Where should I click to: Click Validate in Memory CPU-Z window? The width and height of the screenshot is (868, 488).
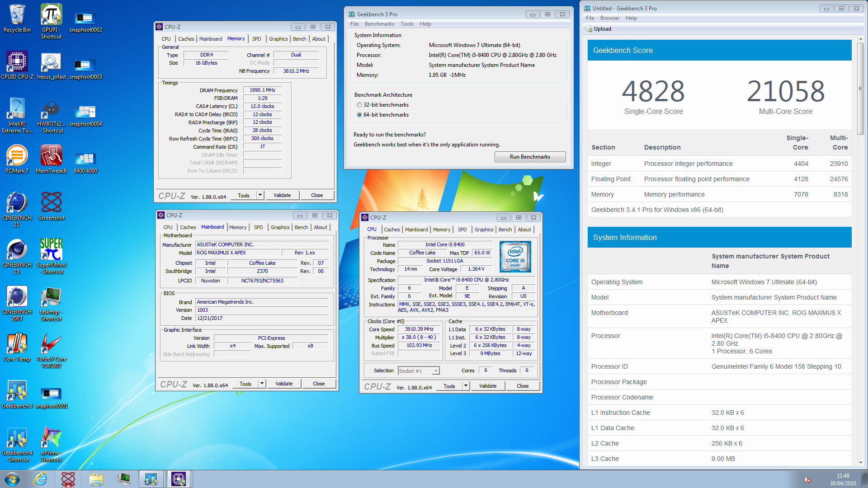click(x=282, y=195)
